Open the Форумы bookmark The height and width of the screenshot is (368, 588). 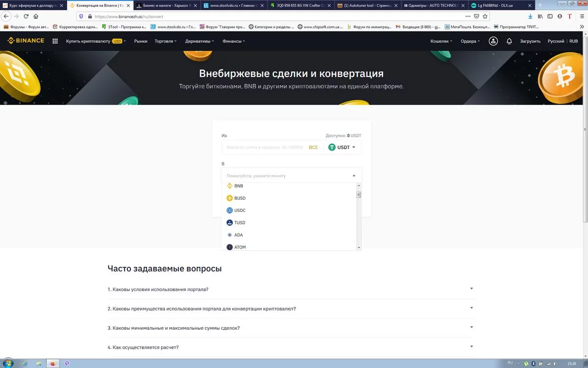pos(25,26)
